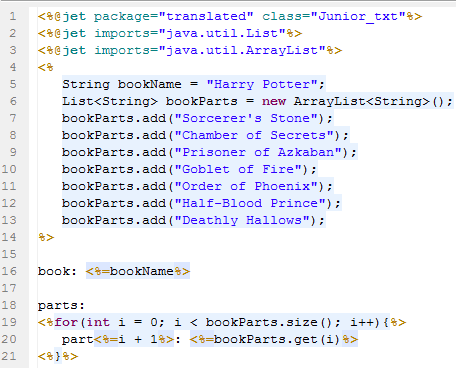Click the "translated" package value
This screenshot has height=368, width=456.
pos(206,16)
